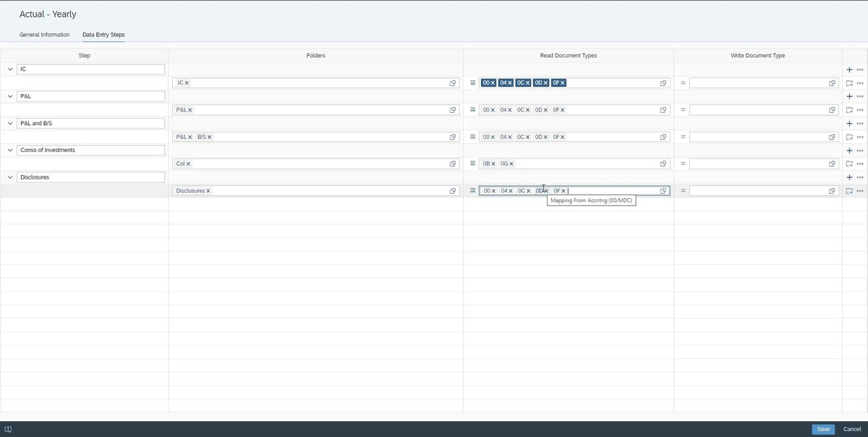This screenshot has height=437, width=868.
Task: Click inside the P&L step name field
Action: [90, 96]
